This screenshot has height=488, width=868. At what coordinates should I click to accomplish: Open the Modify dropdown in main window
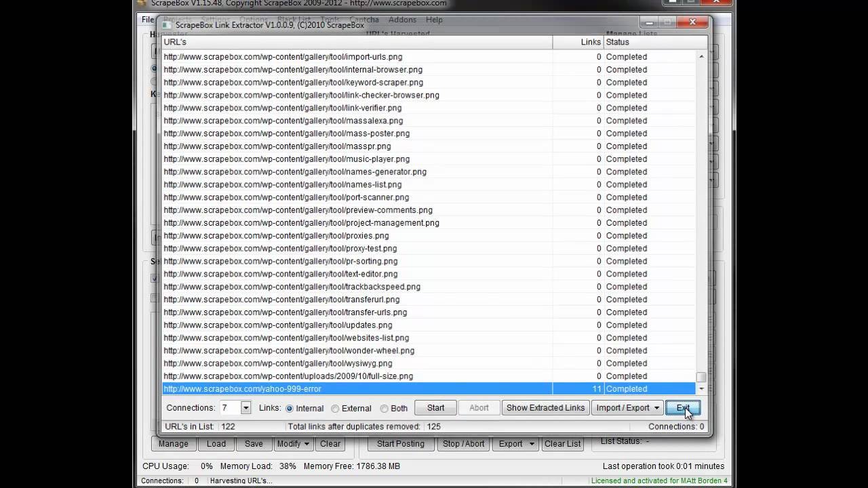pos(293,444)
